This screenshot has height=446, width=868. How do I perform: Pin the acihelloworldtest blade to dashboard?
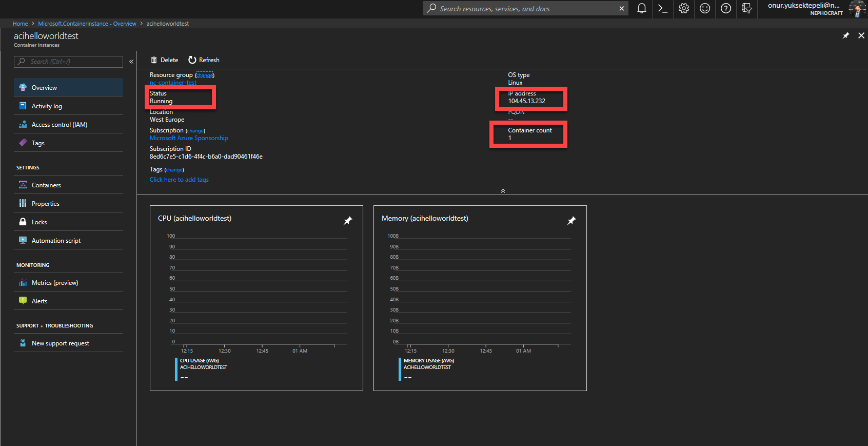[846, 35]
